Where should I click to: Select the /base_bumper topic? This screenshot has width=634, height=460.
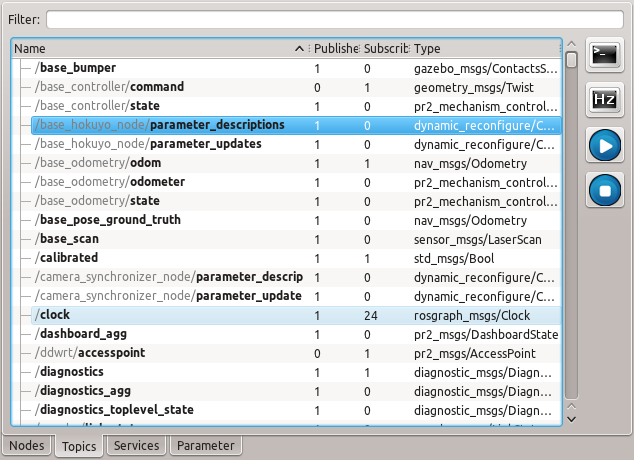coord(296,68)
